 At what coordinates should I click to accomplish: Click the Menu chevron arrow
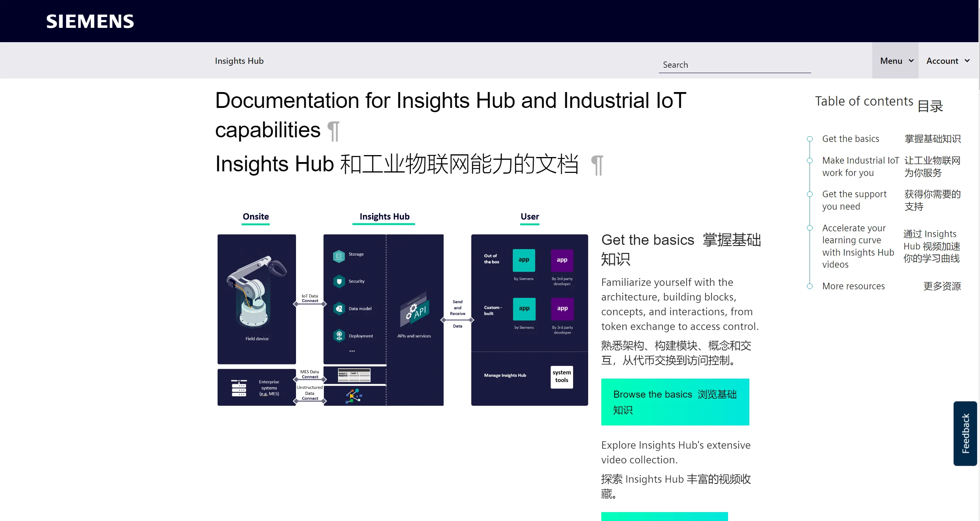pyautogui.click(x=911, y=61)
